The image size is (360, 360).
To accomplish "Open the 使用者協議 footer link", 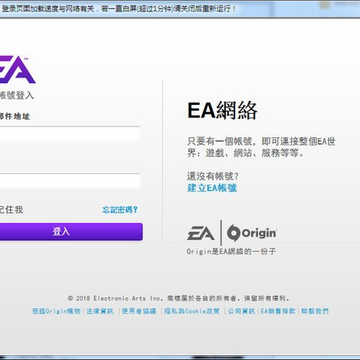I will coord(139,311).
